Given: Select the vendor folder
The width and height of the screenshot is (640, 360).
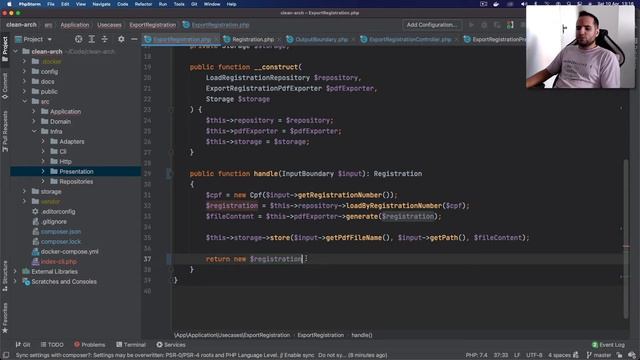Looking at the screenshot, I should tap(76, 202).
